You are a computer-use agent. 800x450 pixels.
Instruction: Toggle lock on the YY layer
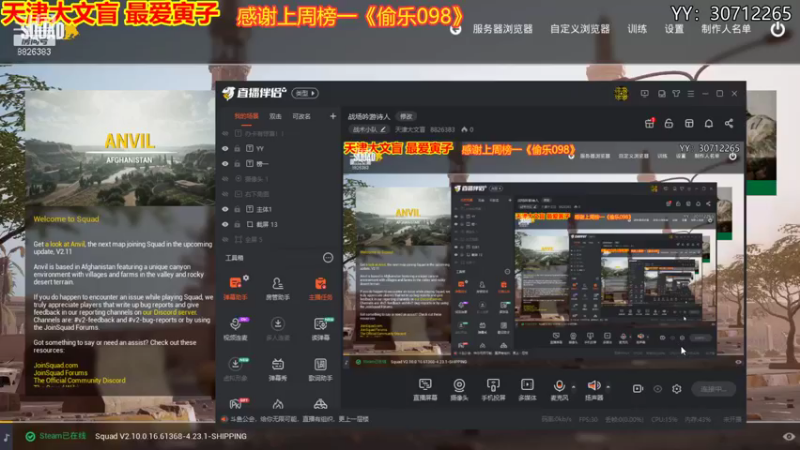[x=237, y=148]
